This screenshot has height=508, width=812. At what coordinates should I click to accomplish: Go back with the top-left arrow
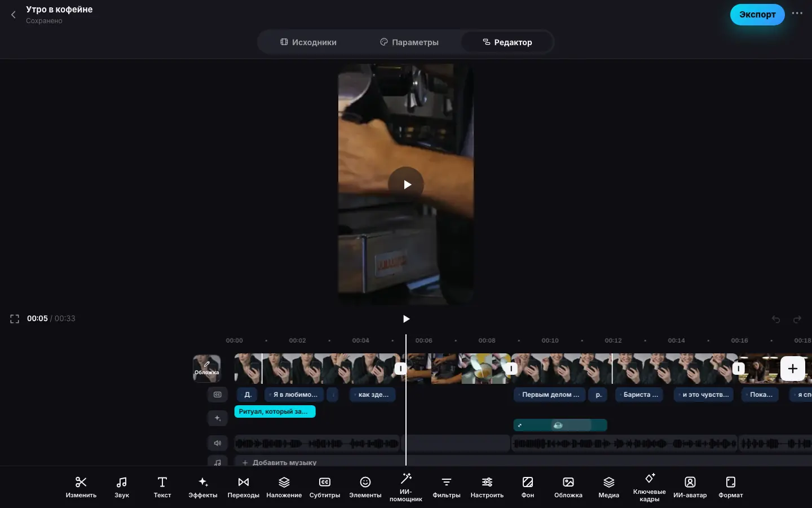(x=14, y=15)
